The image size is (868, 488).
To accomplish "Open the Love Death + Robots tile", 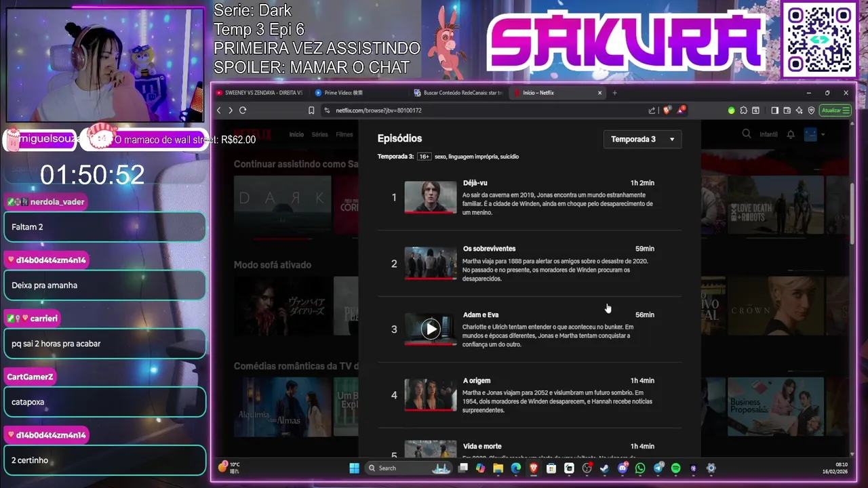I will pos(776,205).
